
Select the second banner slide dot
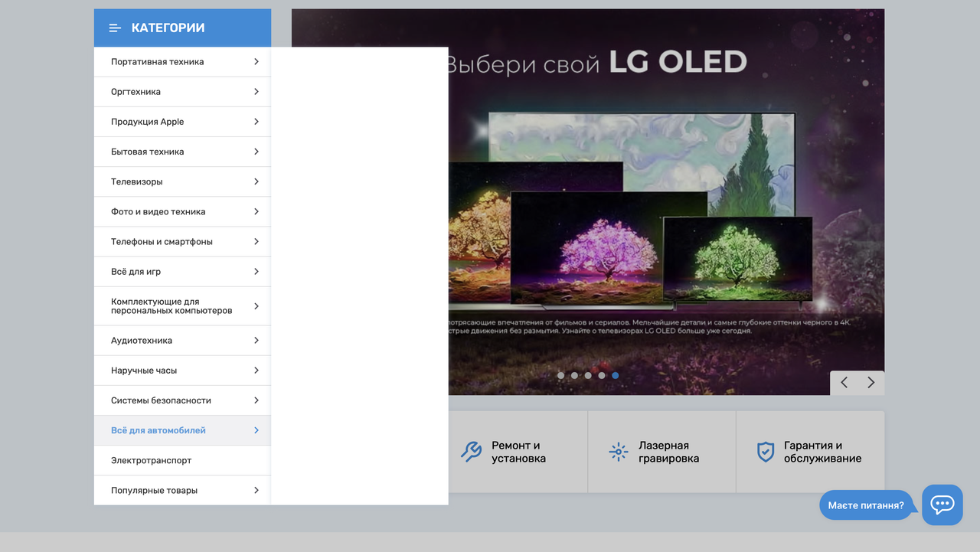[x=574, y=375]
